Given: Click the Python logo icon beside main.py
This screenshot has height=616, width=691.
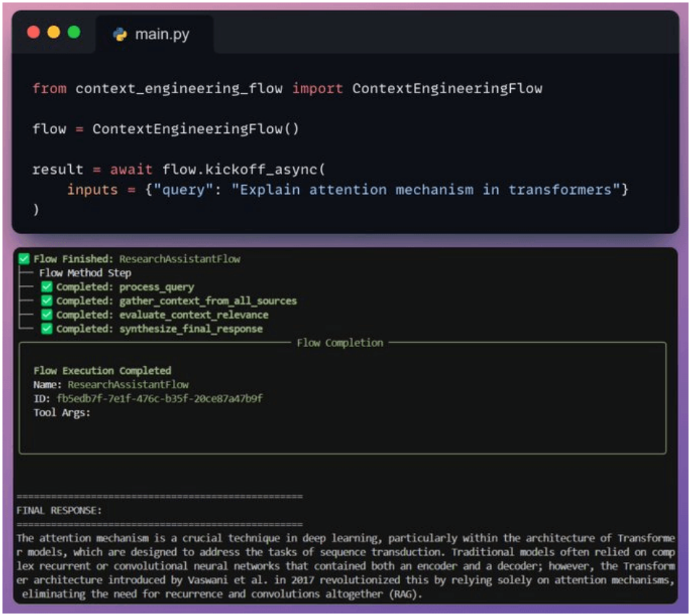Looking at the screenshot, I should coord(120,34).
